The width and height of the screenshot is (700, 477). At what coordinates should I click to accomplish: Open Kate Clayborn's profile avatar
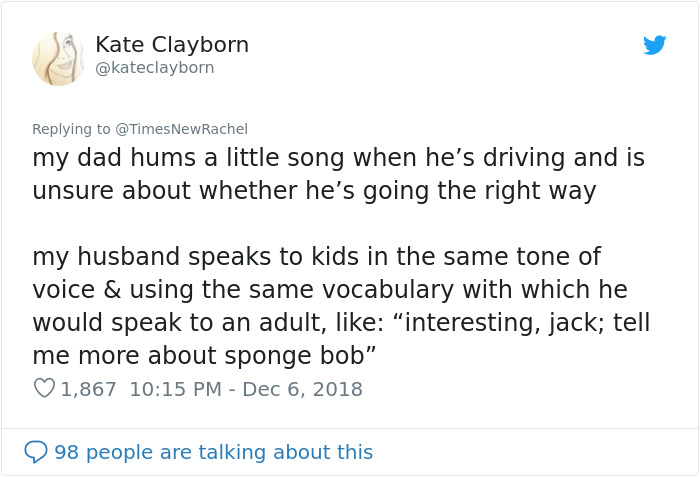58,58
